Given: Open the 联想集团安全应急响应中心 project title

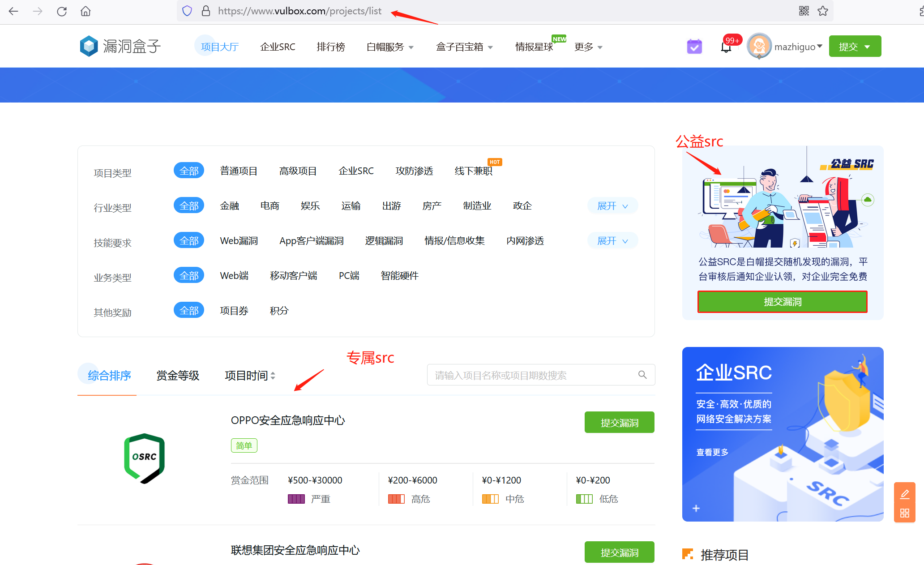Looking at the screenshot, I should tap(295, 550).
